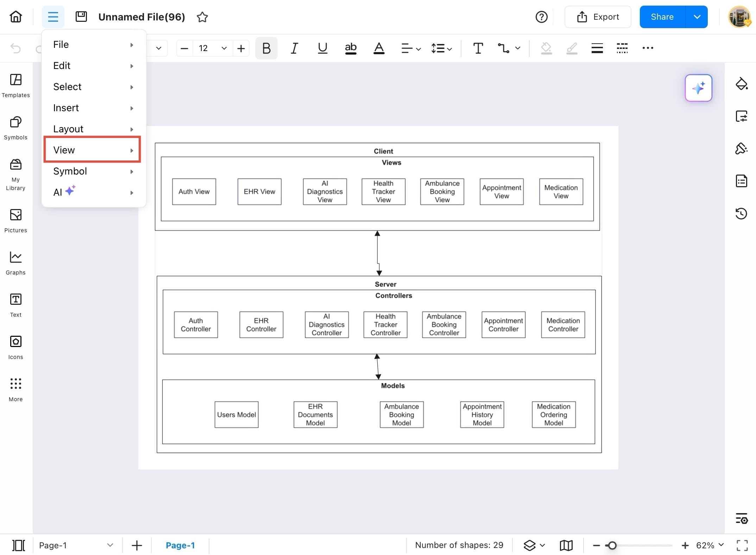Toggle italic formatting
The image size is (756, 555).
(x=294, y=48)
